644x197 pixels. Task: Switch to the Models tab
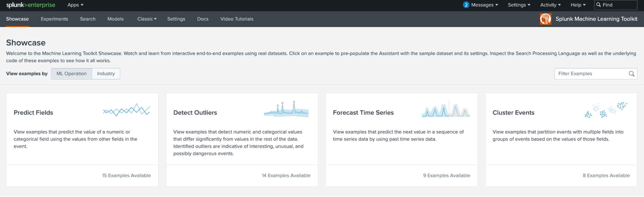tap(115, 19)
